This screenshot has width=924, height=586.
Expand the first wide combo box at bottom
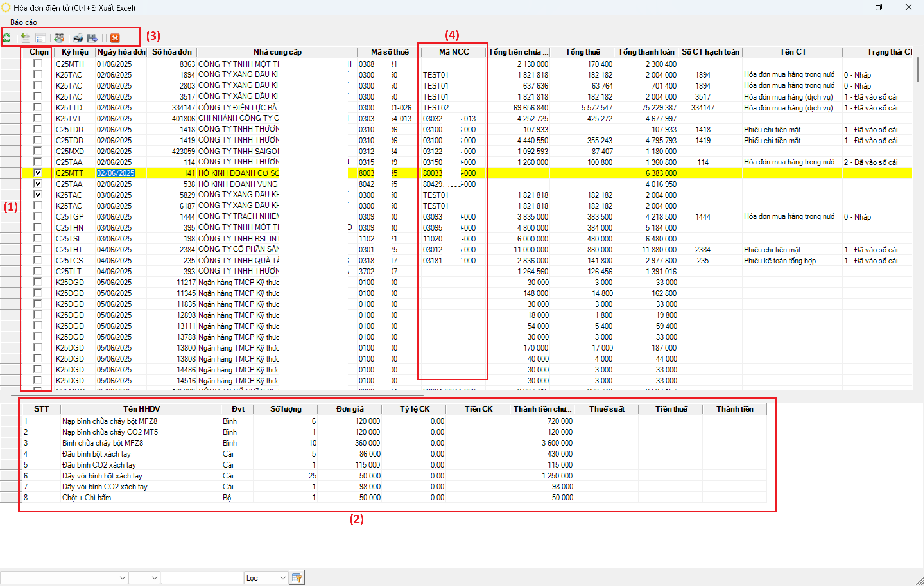coord(122,578)
